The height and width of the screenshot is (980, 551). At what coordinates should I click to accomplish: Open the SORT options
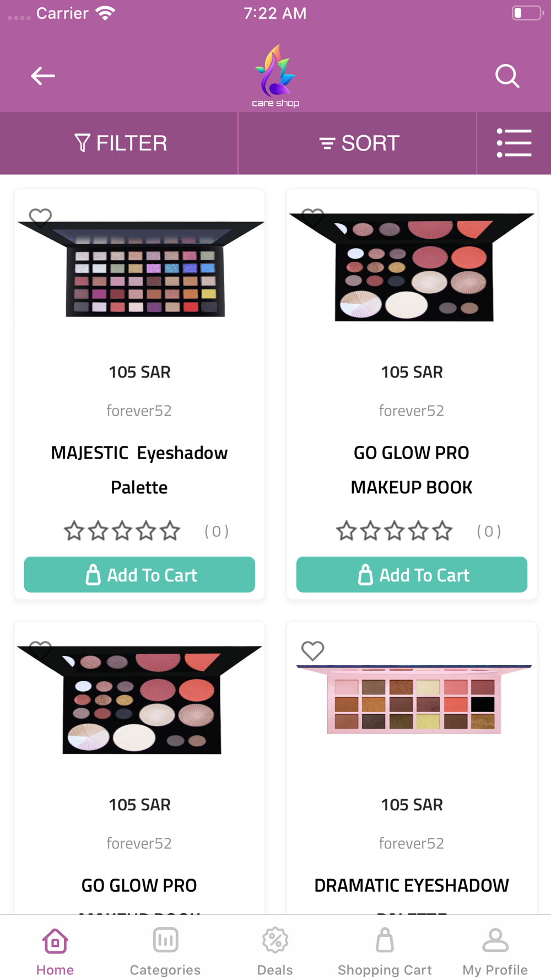(x=358, y=143)
